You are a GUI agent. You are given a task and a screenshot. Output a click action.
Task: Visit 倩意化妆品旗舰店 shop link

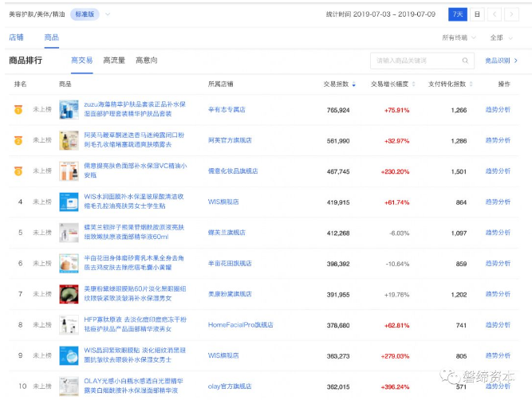[233, 171]
